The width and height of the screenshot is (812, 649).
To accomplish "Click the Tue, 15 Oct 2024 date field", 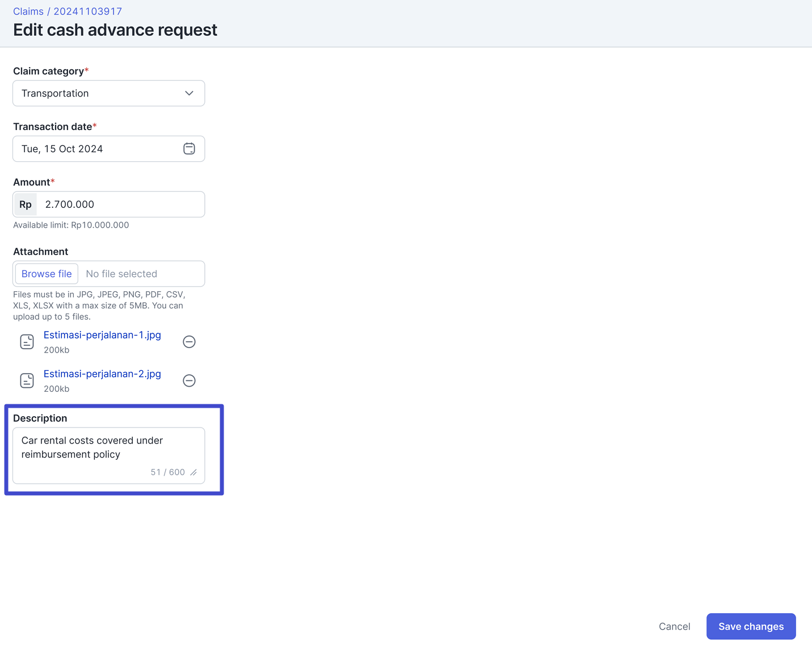I will pos(108,149).
